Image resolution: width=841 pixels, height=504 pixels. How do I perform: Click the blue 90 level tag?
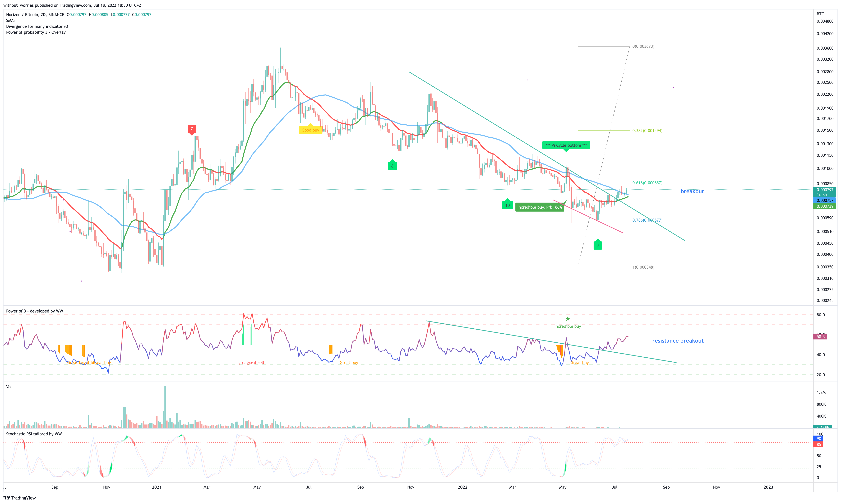click(x=819, y=438)
